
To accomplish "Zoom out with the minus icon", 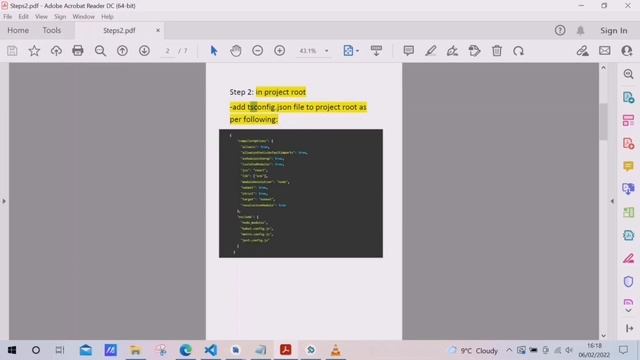I will [x=258, y=51].
